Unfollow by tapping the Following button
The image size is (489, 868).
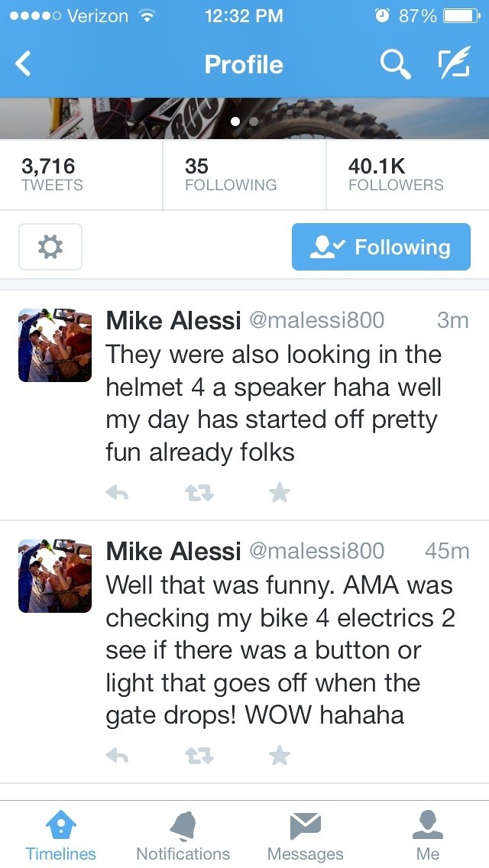pos(381,247)
